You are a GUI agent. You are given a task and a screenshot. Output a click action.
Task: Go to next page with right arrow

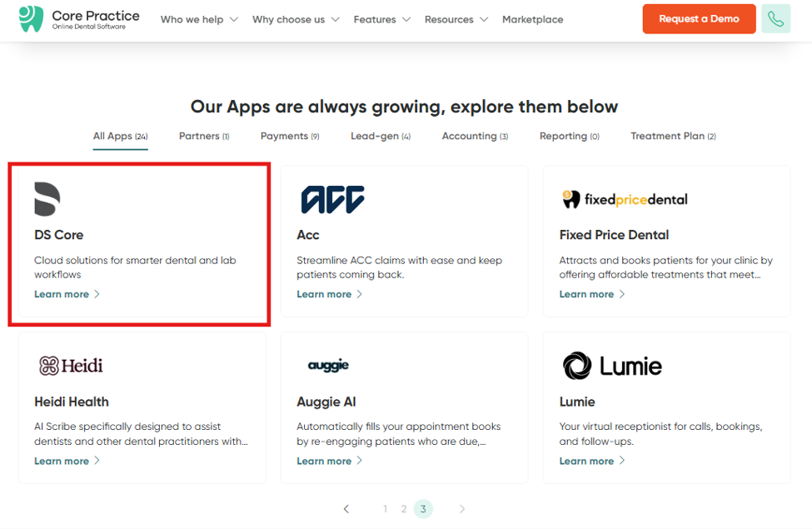point(462,509)
